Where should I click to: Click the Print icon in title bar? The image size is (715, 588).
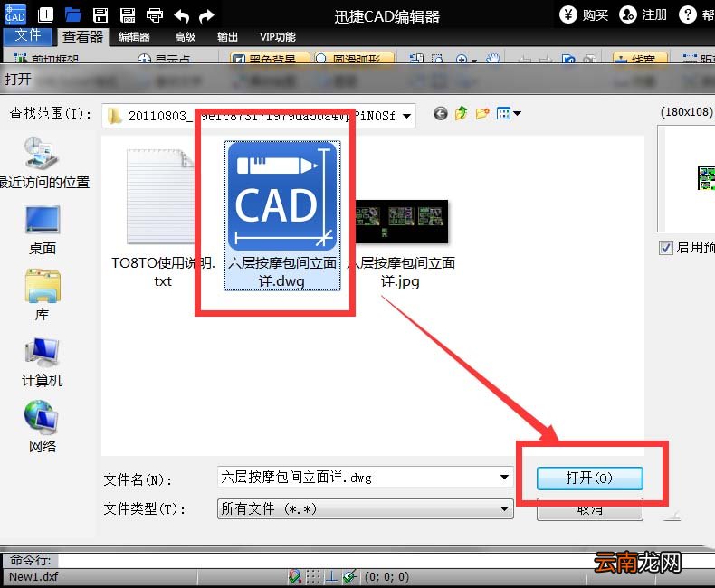(x=155, y=15)
